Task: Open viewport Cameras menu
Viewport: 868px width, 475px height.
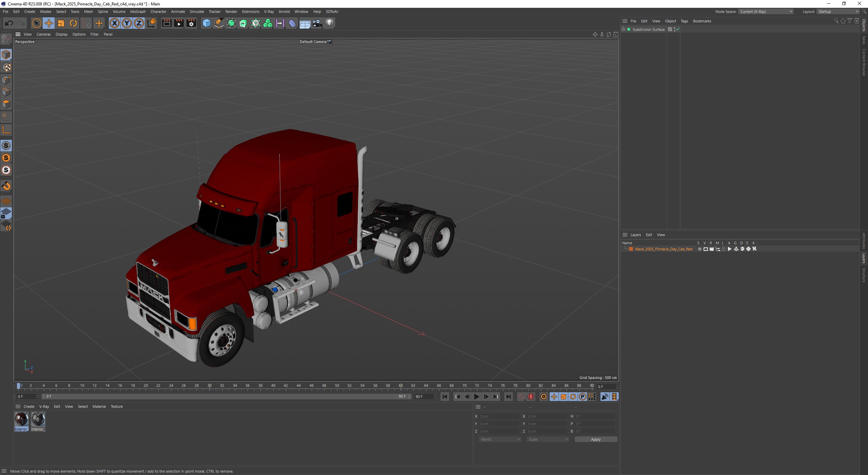Action: tap(43, 34)
